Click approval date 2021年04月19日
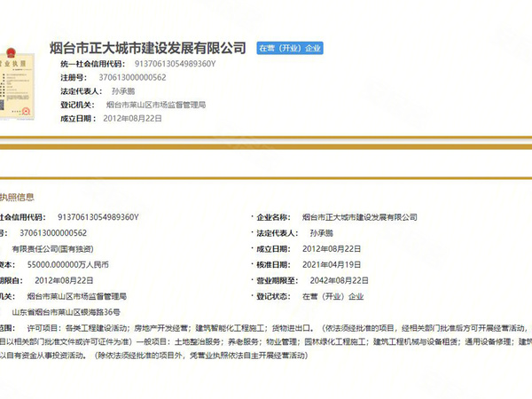 click(332, 264)
